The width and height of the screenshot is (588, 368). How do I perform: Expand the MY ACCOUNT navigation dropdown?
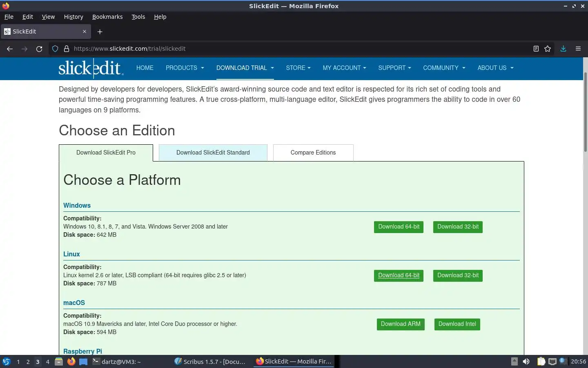pos(344,68)
